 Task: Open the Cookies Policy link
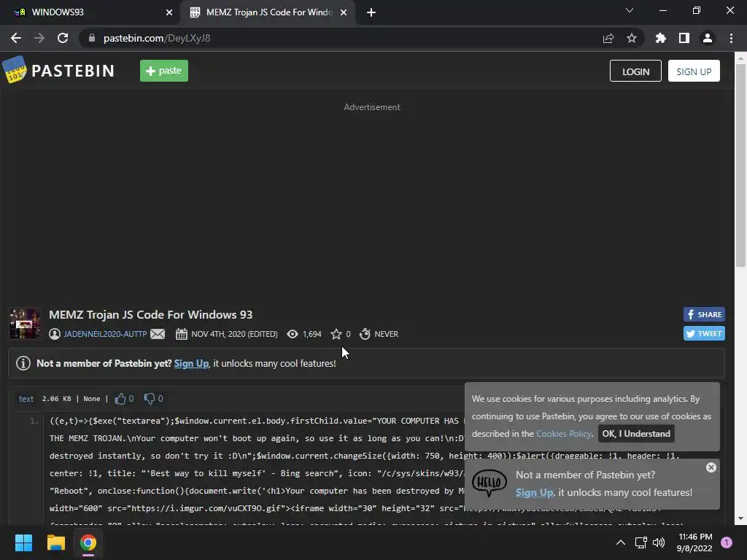coord(564,434)
